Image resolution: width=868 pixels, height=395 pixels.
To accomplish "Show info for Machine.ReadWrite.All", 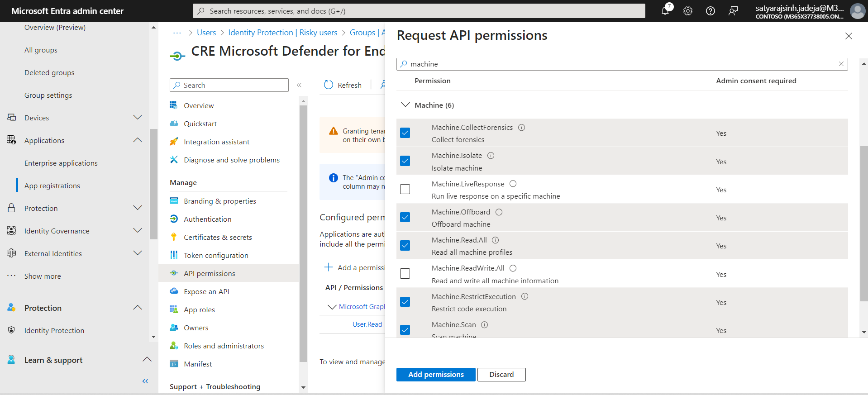I will coord(513,268).
